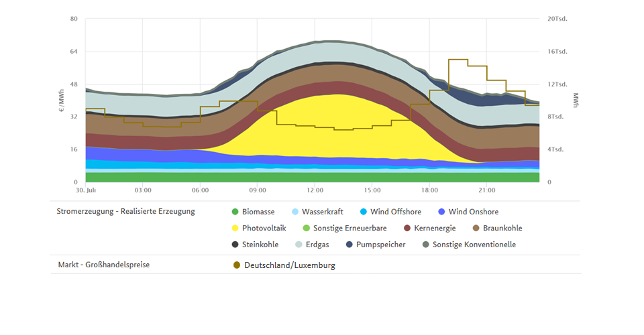Click the brown Braunkohle color dot
Viewport: 644px width, 335px height.
[x=476, y=228]
